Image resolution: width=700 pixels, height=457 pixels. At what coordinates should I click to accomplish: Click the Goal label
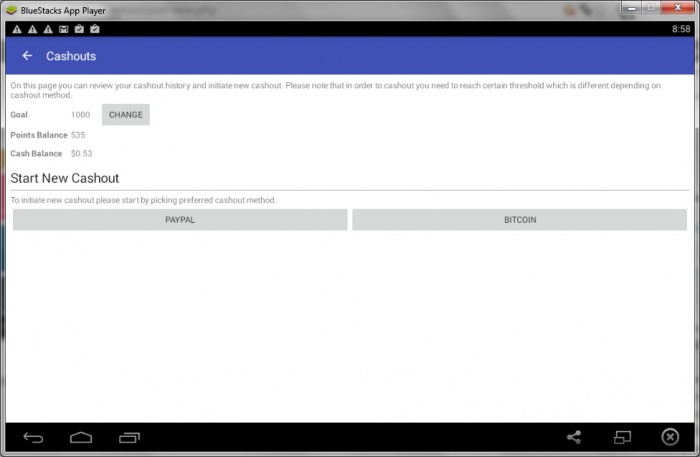pos(19,115)
